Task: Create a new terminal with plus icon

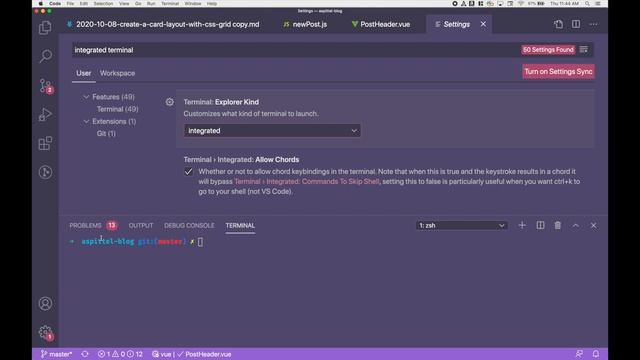Action: click(x=522, y=225)
